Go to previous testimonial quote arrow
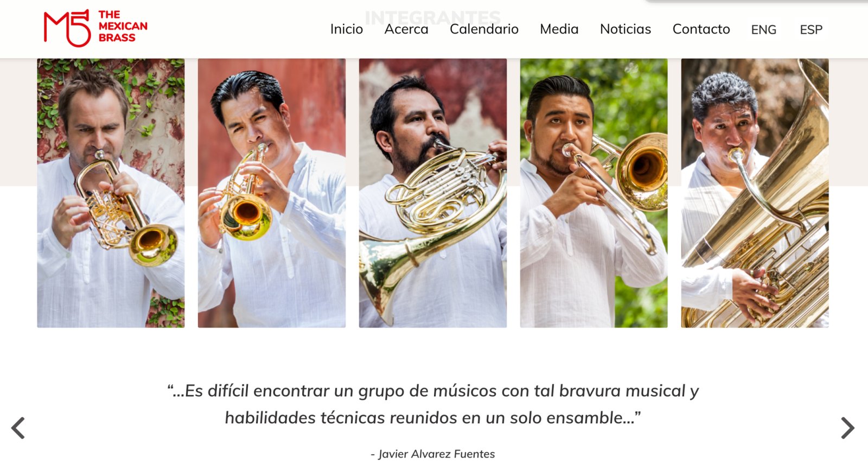The image size is (868, 476). tap(18, 428)
